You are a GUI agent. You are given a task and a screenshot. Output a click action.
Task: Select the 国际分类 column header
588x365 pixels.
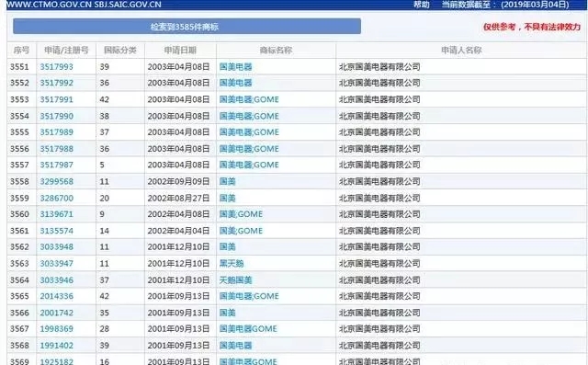[x=120, y=51]
